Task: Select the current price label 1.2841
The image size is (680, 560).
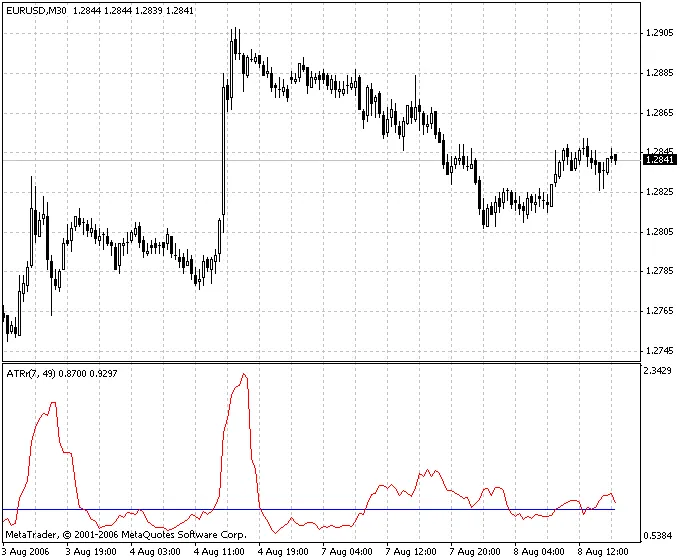Action: [x=659, y=160]
